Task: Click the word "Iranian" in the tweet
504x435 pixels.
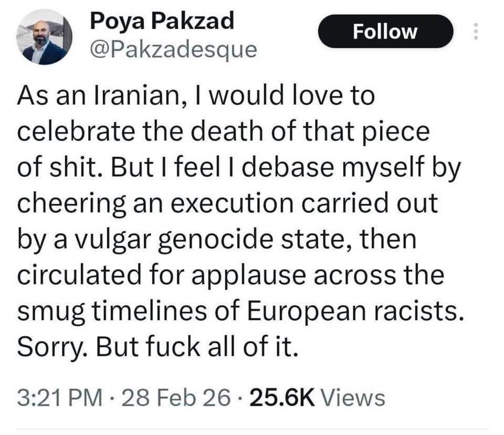Action: click(135, 98)
